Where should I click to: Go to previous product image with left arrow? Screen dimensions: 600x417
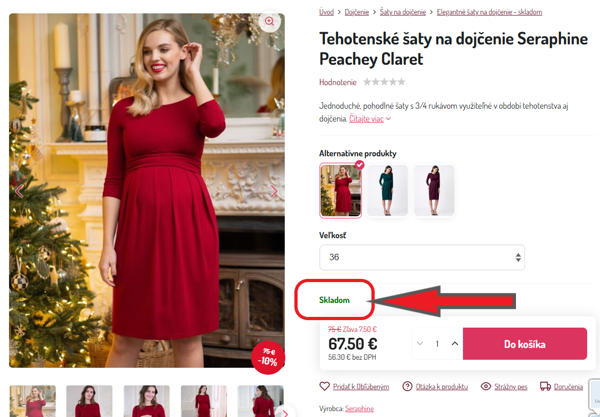coord(18,191)
